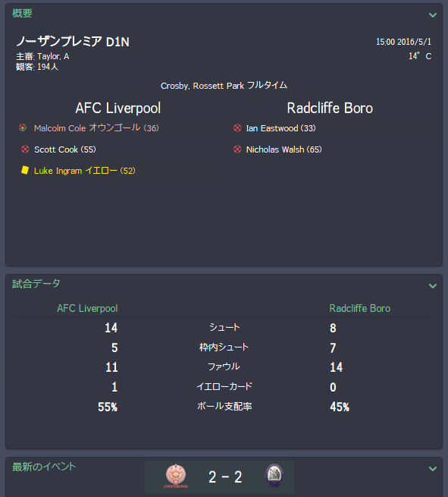This screenshot has width=448, height=497.
Task: Select AFC Liverpool column header in 試合データ
Action: click(87, 308)
